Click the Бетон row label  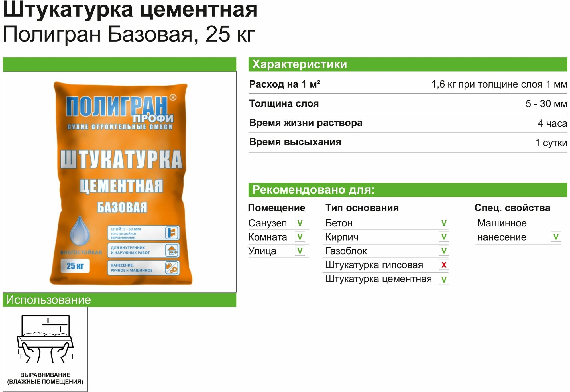tap(339, 223)
